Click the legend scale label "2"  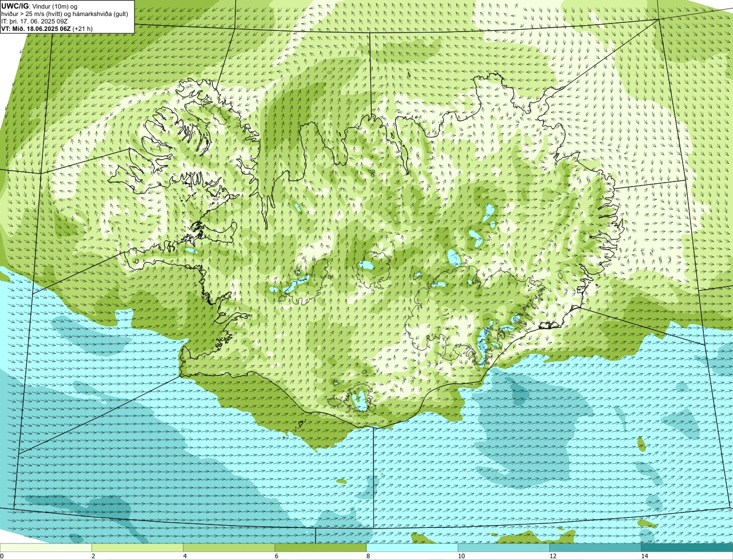pyautogui.click(x=93, y=556)
